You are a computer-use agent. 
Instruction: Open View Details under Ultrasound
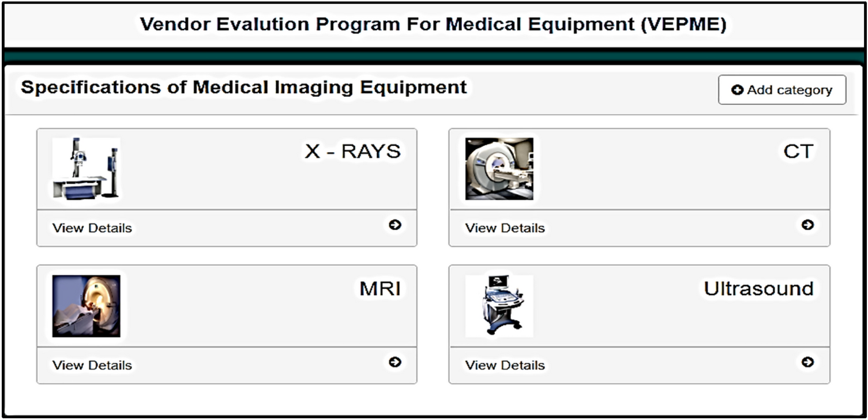point(504,364)
